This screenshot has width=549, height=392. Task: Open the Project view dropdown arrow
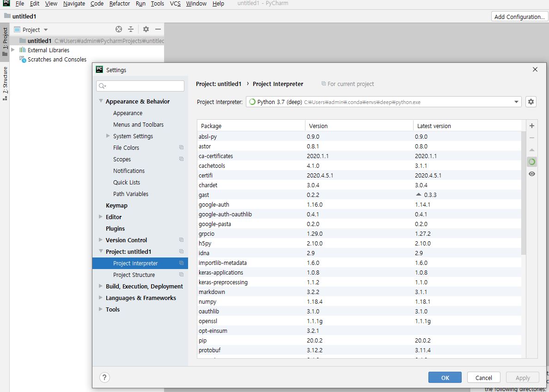coord(46,30)
